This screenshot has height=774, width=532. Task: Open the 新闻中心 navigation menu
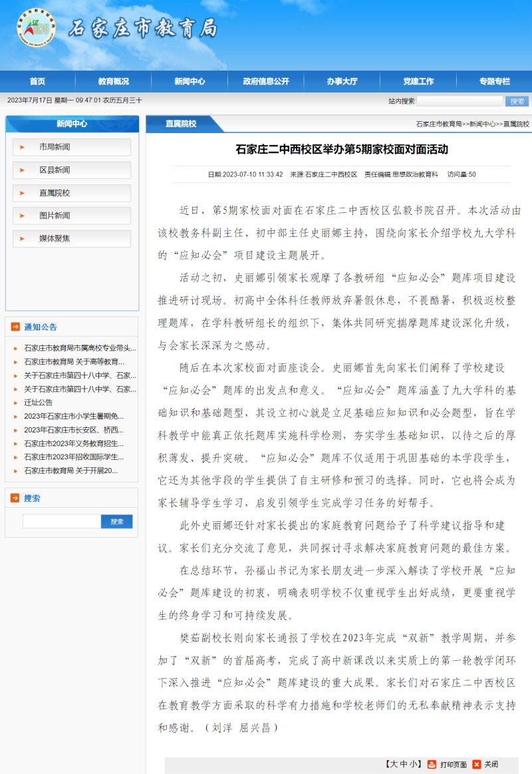[190, 81]
